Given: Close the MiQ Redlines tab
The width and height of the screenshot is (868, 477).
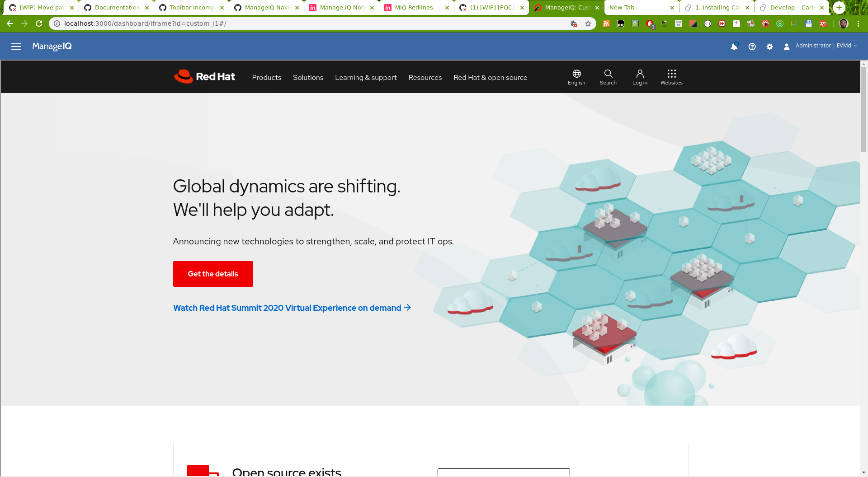Looking at the screenshot, I should [x=447, y=8].
